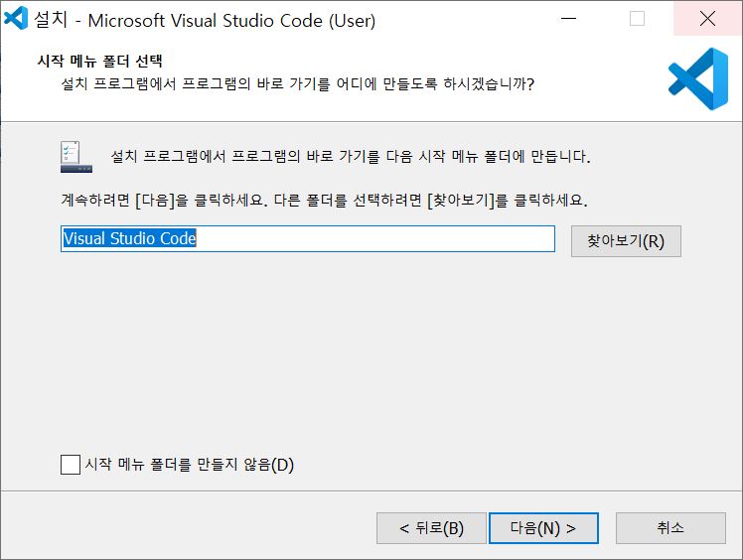Click the VS Code icon in title bar
Image resolution: width=743 pixels, height=560 pixels.
tap(16, 19)
